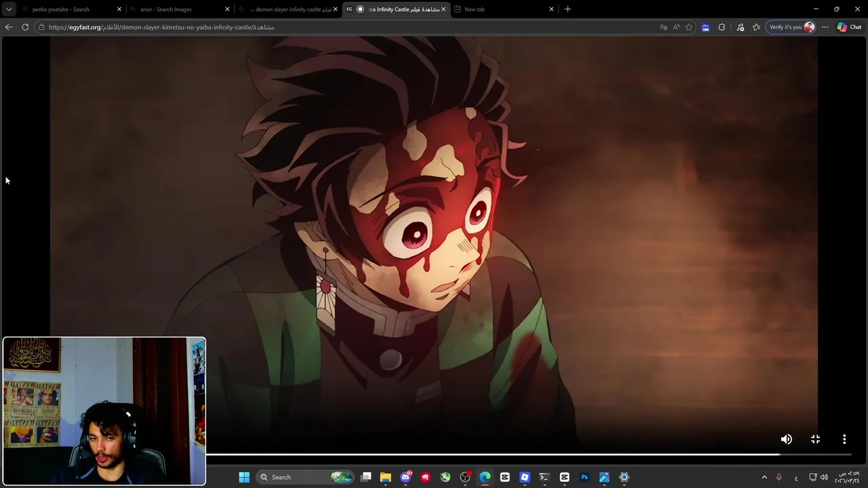Open the media control music note icon
The height and width of the screenshot is (488, 868).
740,27
